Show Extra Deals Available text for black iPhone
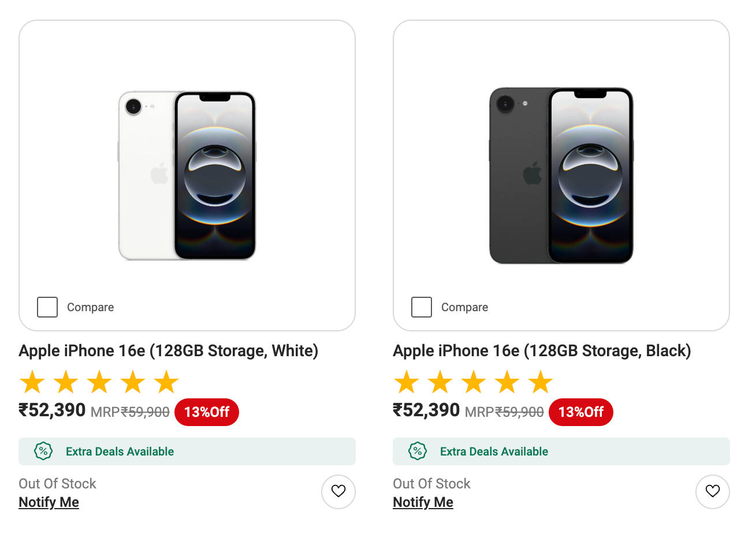The height and width of the screenshot is (560, 752). coord(494,451)
